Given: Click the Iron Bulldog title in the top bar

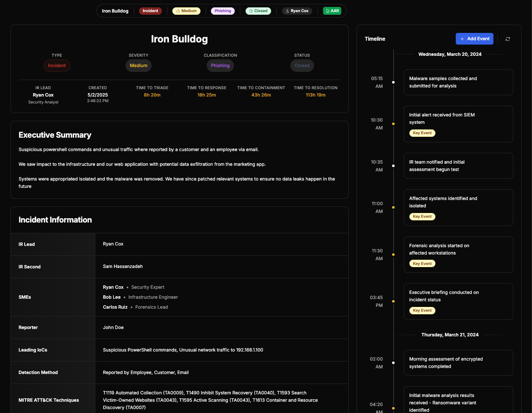Looking at the screenshot, I should [115, 11].
